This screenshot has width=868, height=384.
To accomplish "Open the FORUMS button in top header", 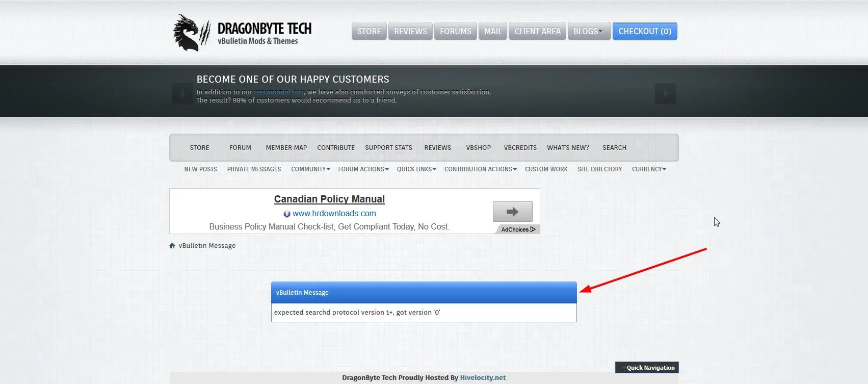I will (456, 31).
